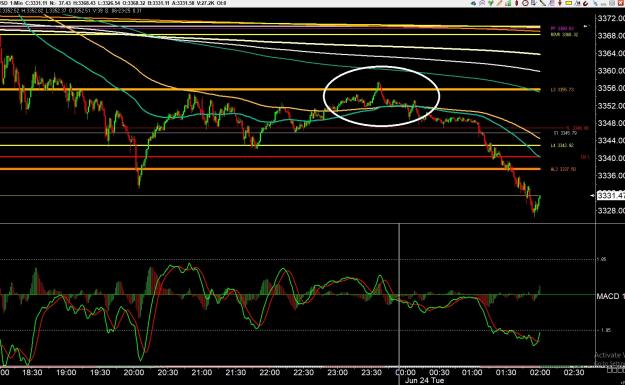The height and width of the screenshot is (385, 625).
Task: Click the dark red oval icon in toolbar
Action: click(x=517, y=3)
